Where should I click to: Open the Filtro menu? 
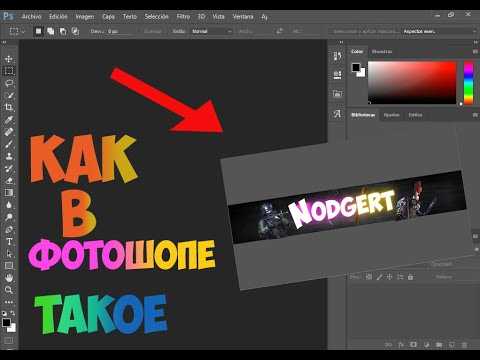click(183, 16)
